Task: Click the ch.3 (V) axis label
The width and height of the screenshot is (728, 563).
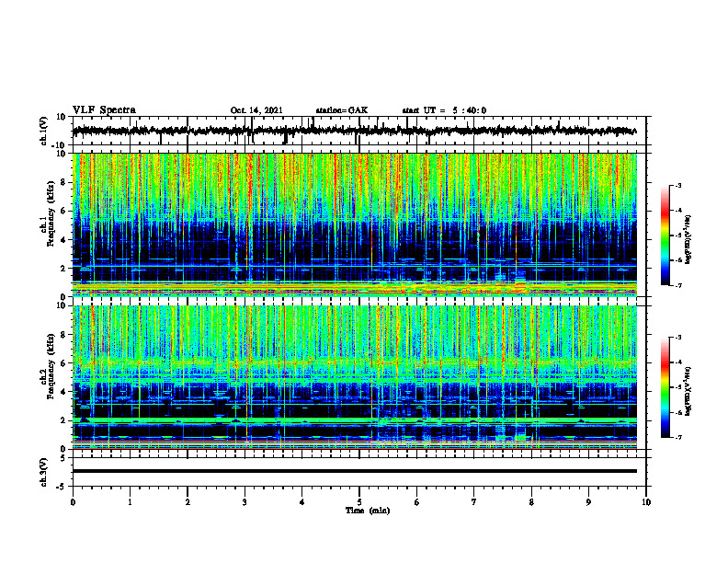Action: coord(44,472)
